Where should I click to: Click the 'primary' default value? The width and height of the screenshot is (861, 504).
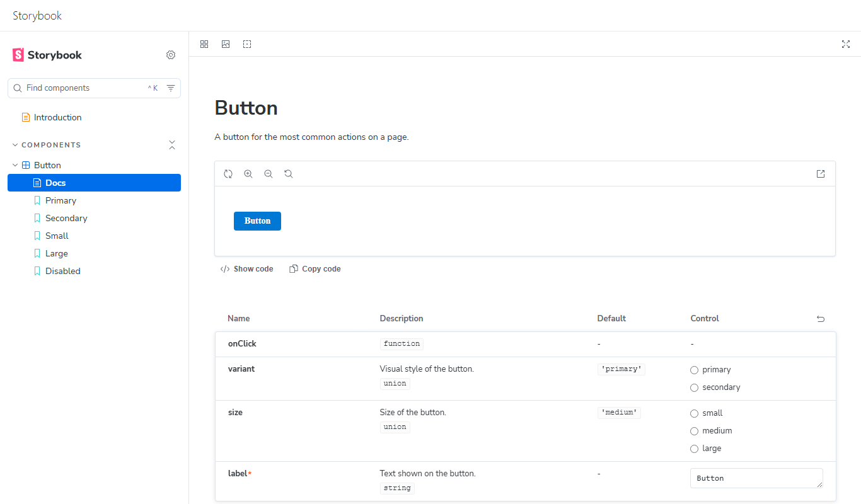pyautogui.click(x=621, y=369)
